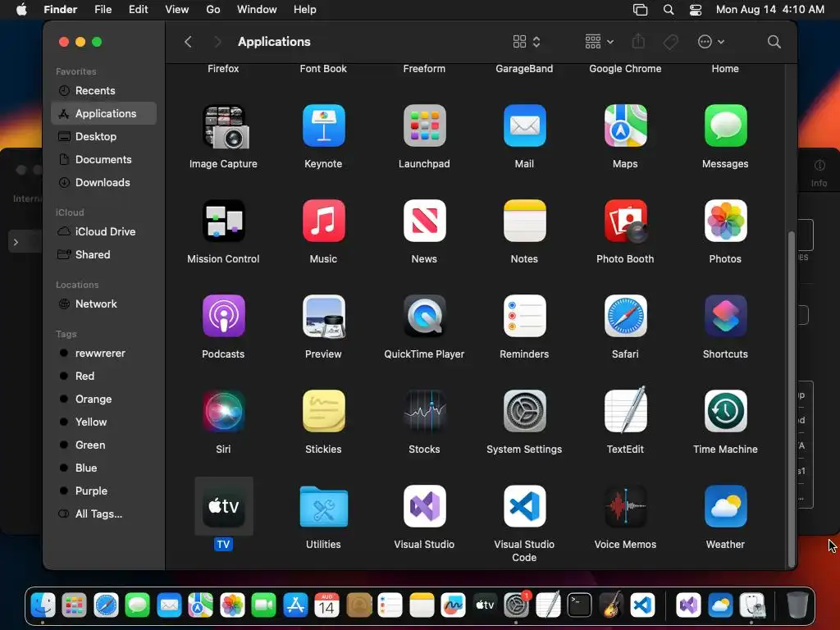This screenshot has height=630, width=840.
Task: Open the Window menu
Action: coord(257,10)
